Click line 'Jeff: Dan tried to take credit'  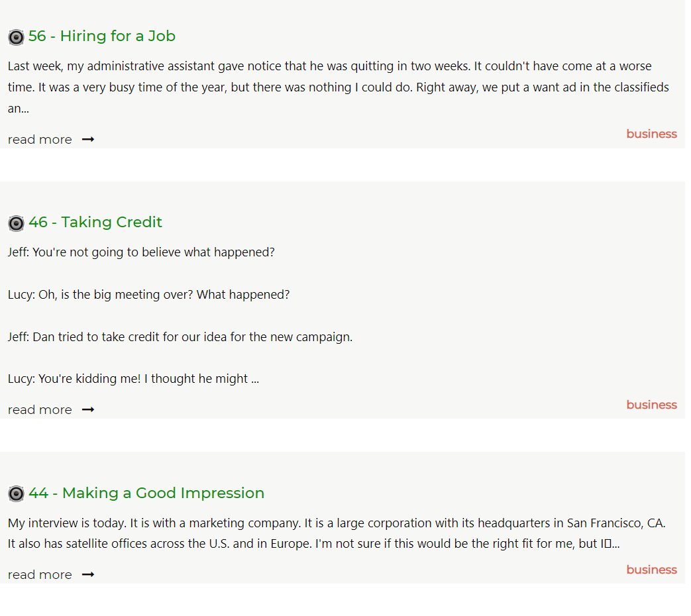pos(180,337)
